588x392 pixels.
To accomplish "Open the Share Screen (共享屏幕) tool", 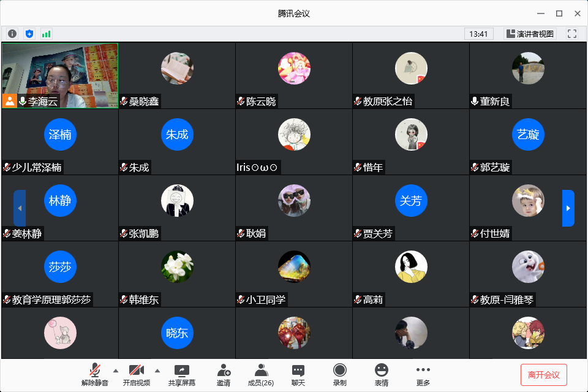I will [x=182, y=375].
